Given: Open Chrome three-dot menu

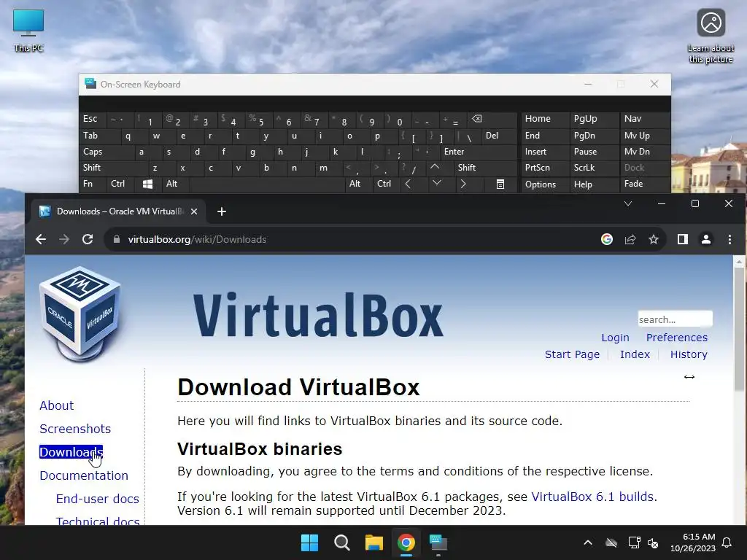Looking at the screenshot, I should tap(729, 239).
